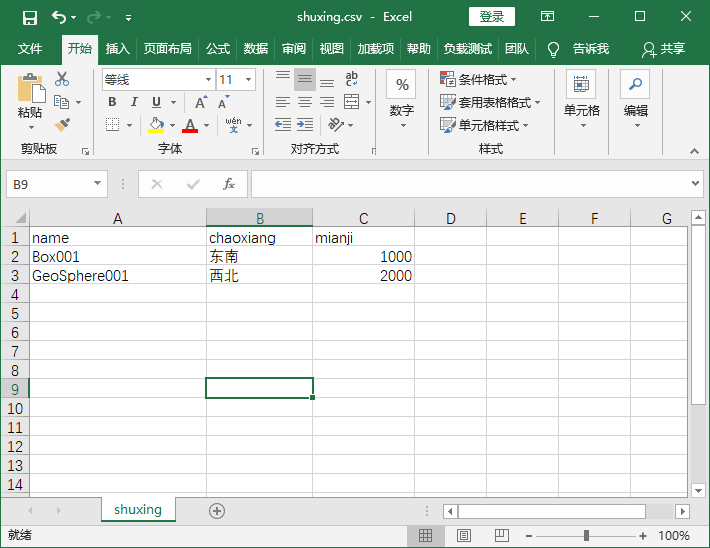Switch to the 审阅 ribbon tab

[x=294, y=48]
